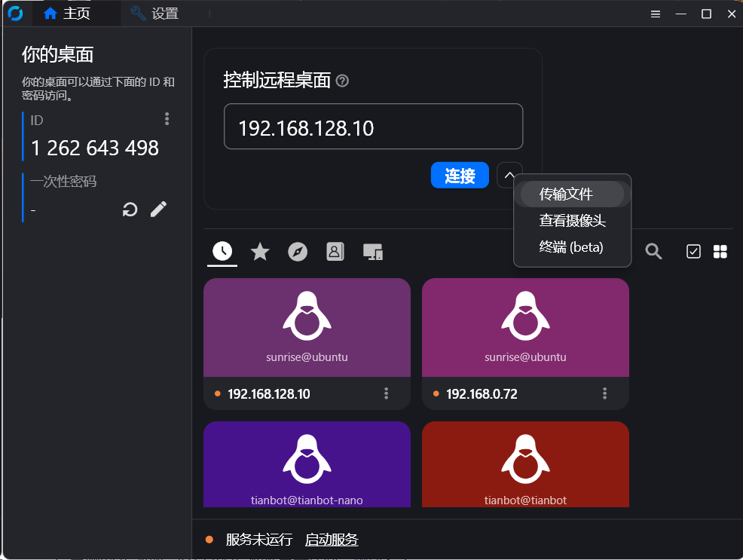The height and width of the screenshot is (560, 743).
Task: Open the accessible devices tab icon
Action: pyautogui.click(x=373, y=252)
